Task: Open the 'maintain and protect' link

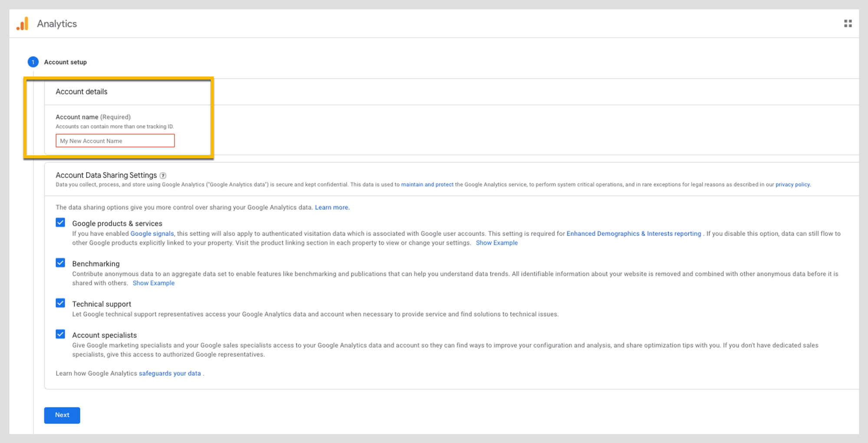Action: coord(427,185)
